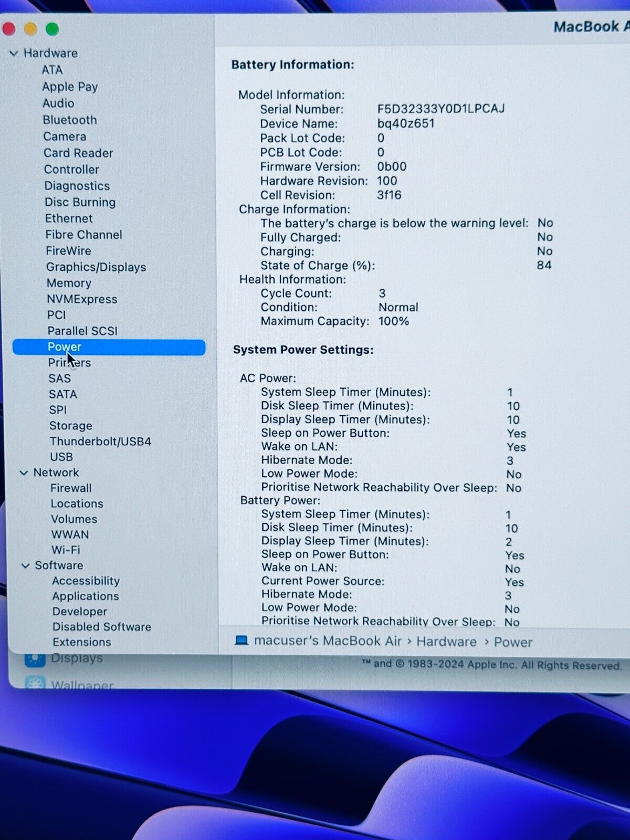Select Memory in the Hardware list
Screen dimensions: 630x840
[69, 283]
